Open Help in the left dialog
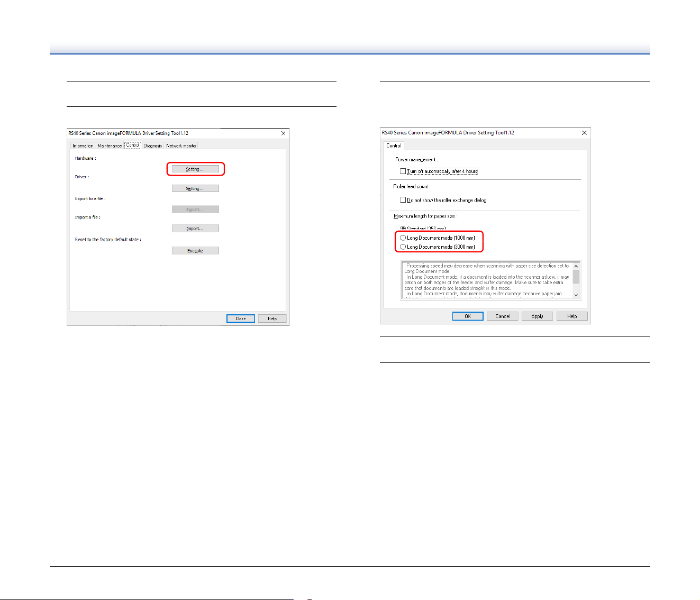The image size is (700, 600). click(272, 319)
